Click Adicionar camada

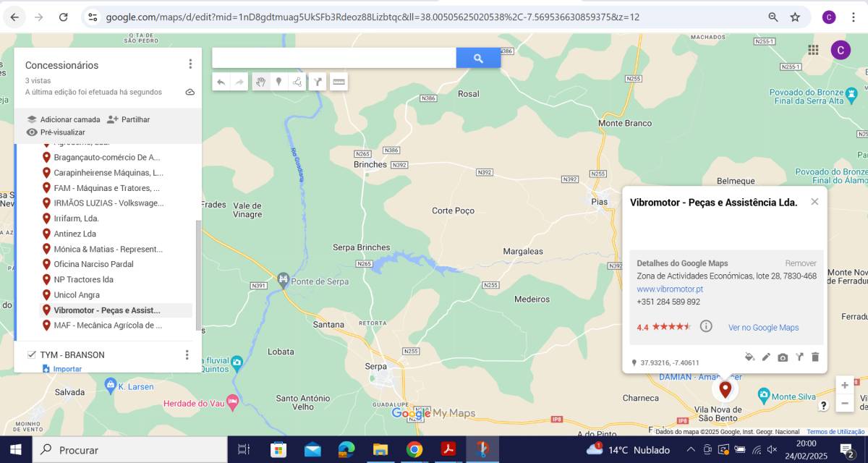pyautogui.click(x=64, y=119)
